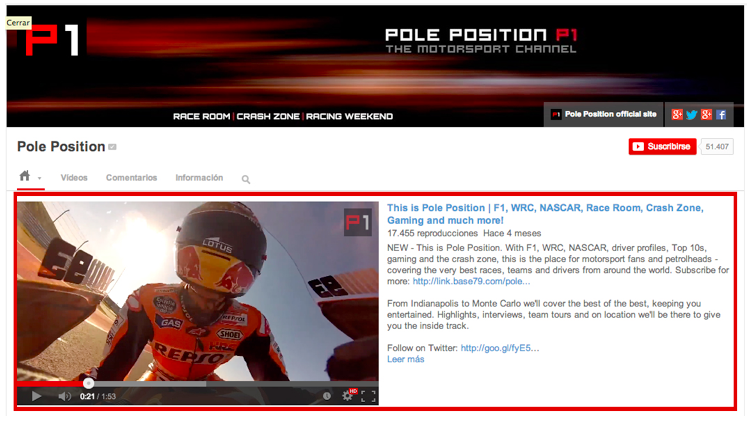Screen dimensions: 754x421
Task: Mute the video with speaker icon
Action: pos(64,396)
